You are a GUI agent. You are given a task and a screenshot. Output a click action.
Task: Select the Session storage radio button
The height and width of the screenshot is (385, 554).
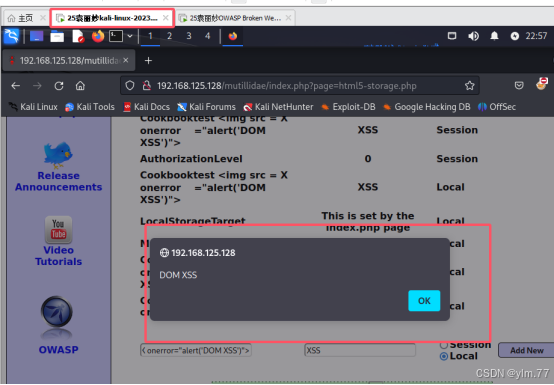pos(444,345)
